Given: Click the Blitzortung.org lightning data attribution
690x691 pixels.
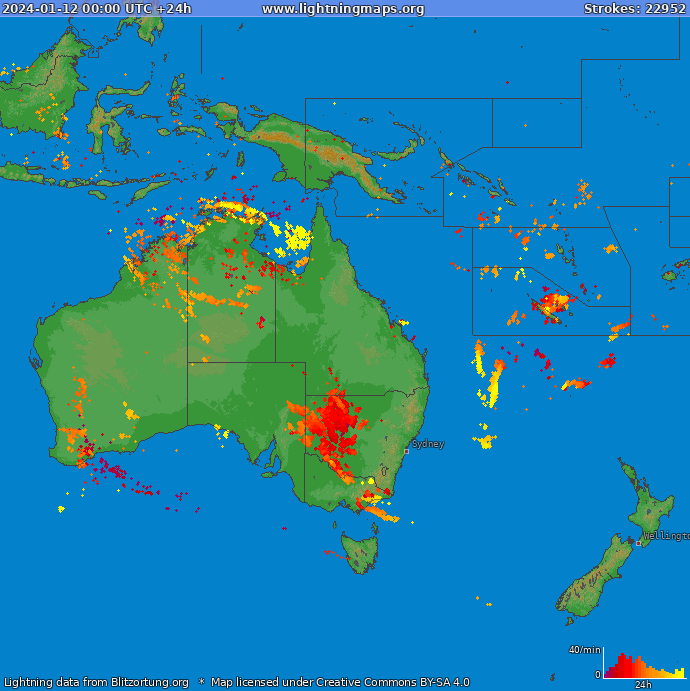Looking at the screenshot, I should click(96, 683).
